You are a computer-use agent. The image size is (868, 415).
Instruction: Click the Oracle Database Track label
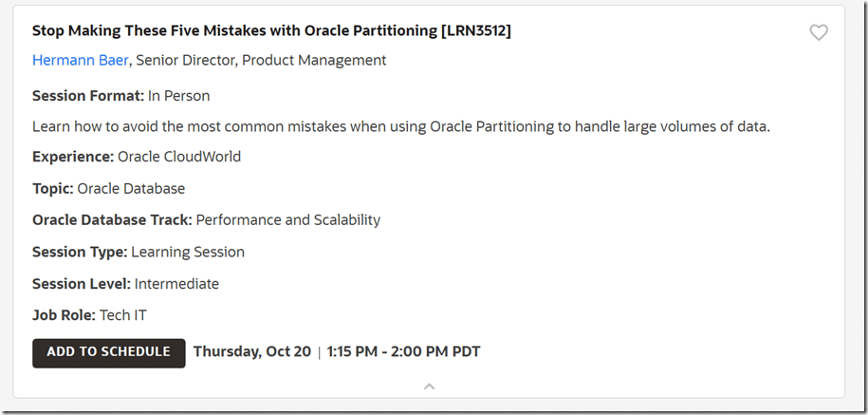[112, 220]
